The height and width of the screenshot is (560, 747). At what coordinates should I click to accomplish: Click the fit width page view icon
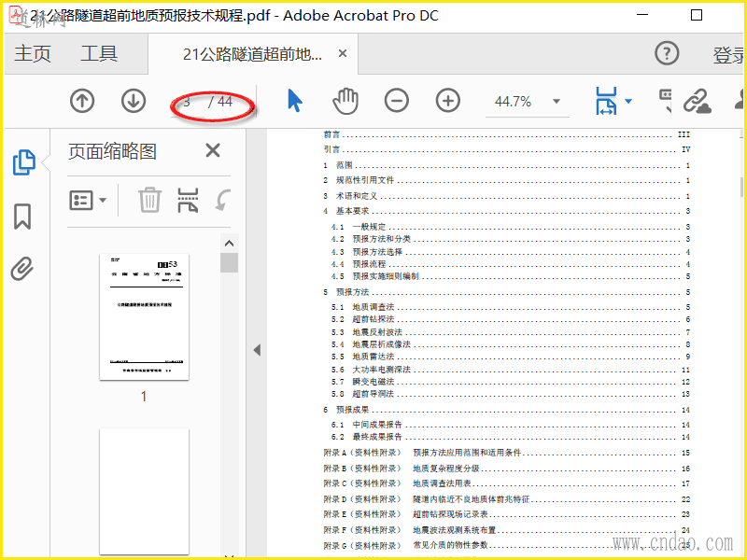tap(605, 101)
